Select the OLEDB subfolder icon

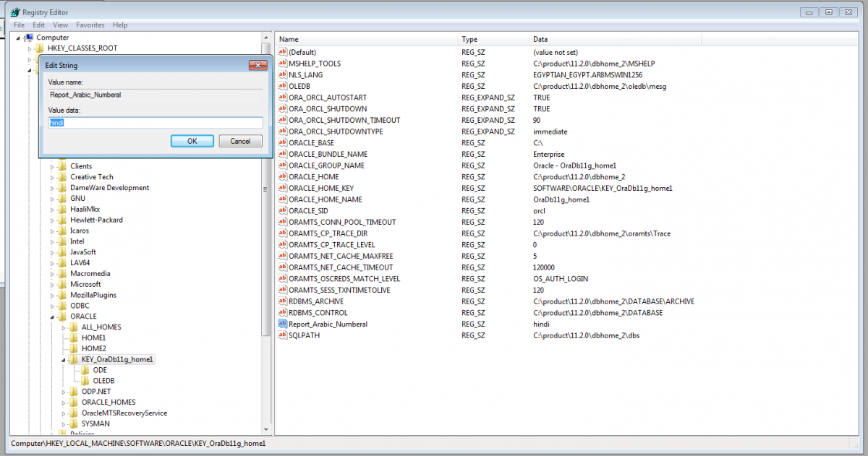85,381
